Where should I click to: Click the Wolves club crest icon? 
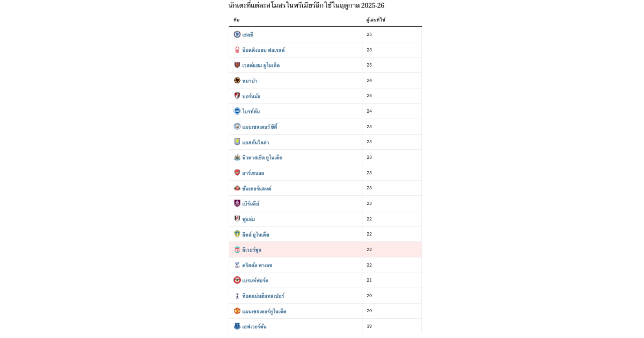(x=237, y=80)
